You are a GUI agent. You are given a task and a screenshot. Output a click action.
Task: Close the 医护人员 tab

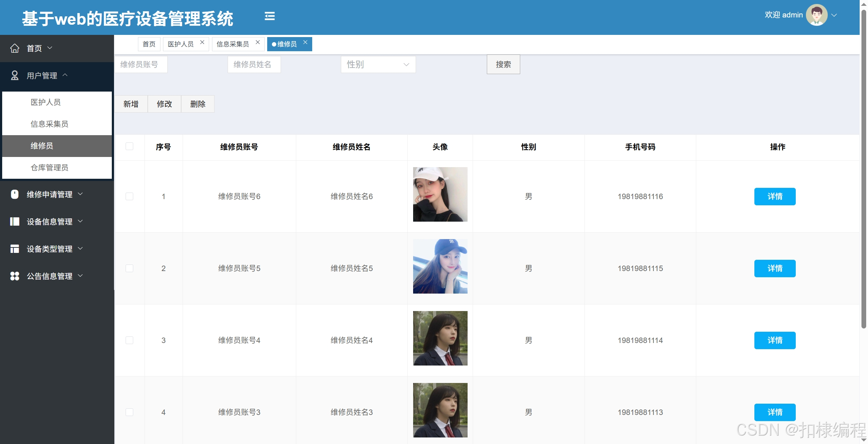[x=202, y=42]
